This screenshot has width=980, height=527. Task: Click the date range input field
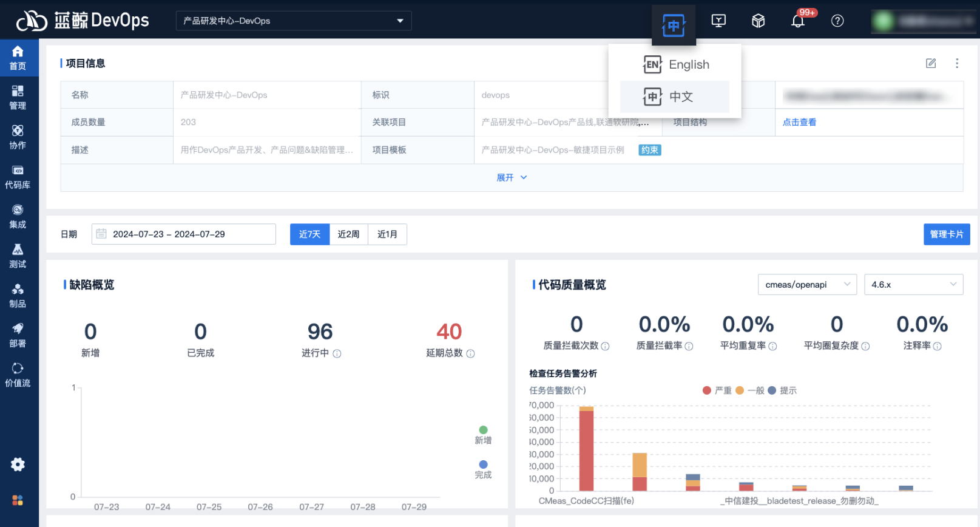pos(184,234)
